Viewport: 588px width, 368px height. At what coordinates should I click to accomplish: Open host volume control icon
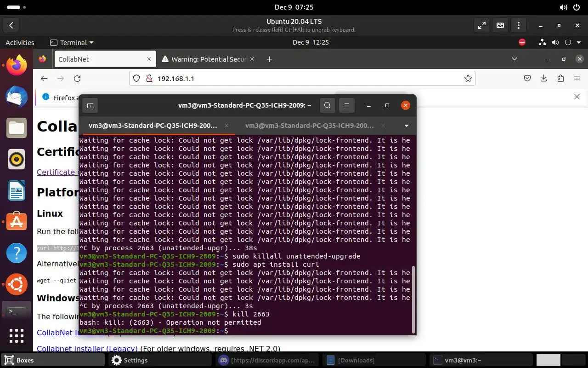(564, 7)
